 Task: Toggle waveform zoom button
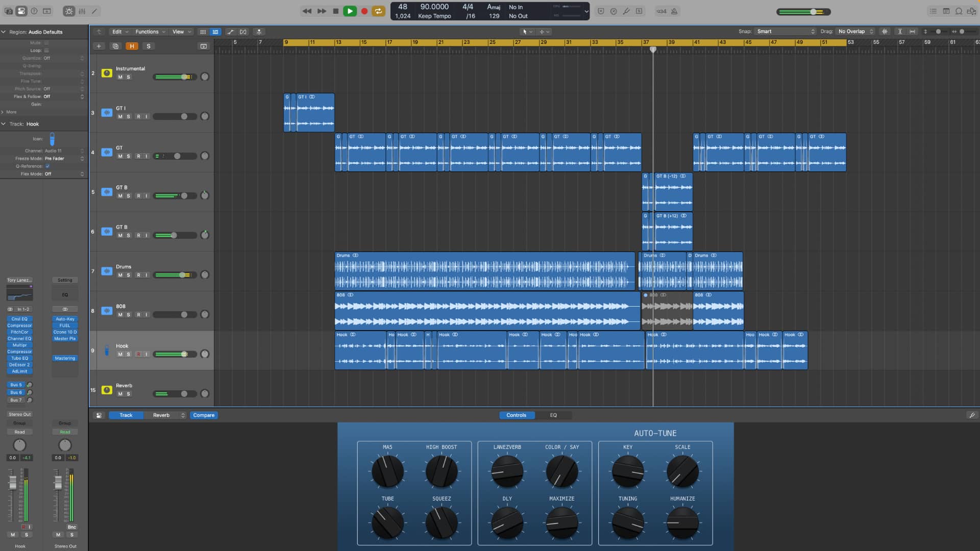click(x=885, y=32)
